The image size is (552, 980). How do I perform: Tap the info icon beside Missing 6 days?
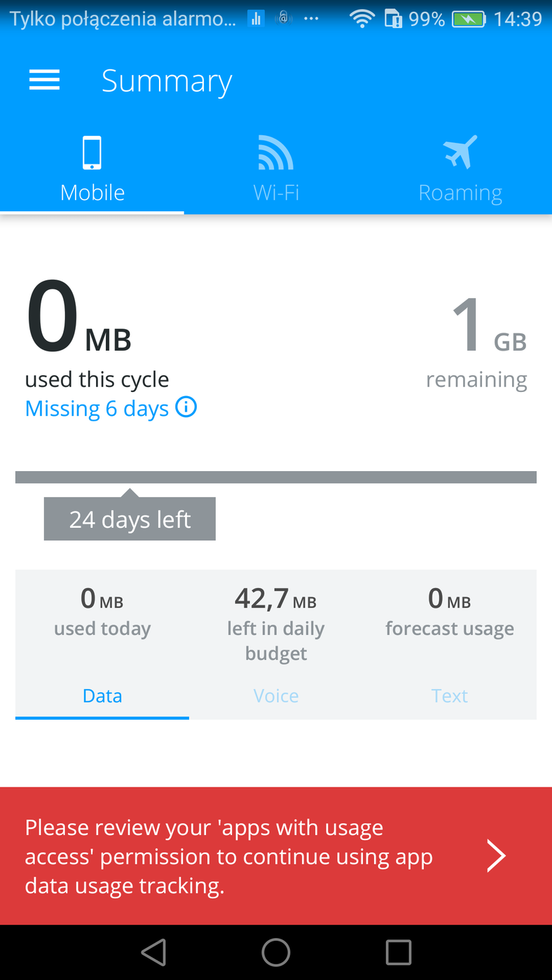pos(186,407)
